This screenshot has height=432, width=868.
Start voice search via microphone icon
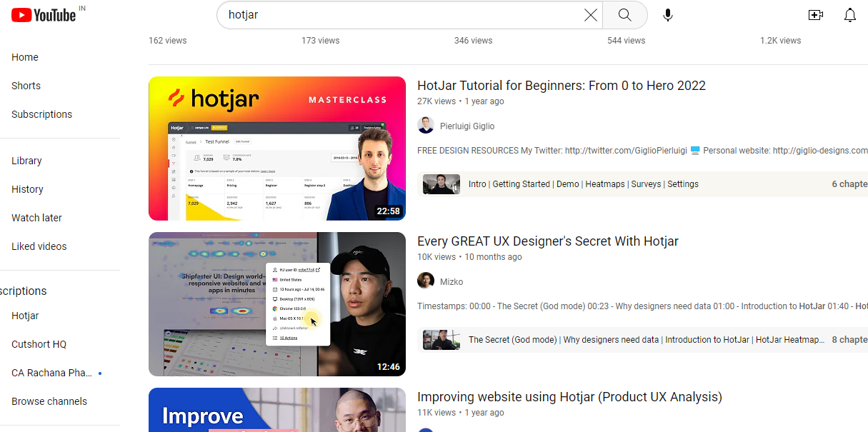click(x=668, y=15)
